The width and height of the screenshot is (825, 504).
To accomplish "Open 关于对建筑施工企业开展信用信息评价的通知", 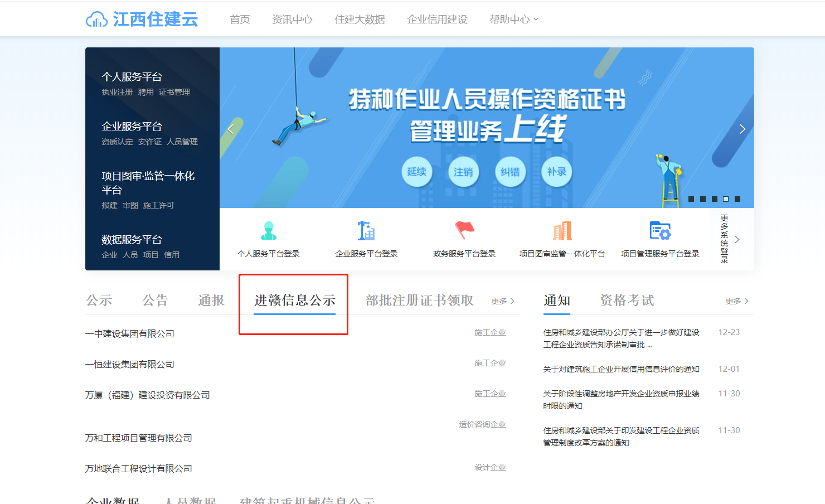I will [621, 369].
